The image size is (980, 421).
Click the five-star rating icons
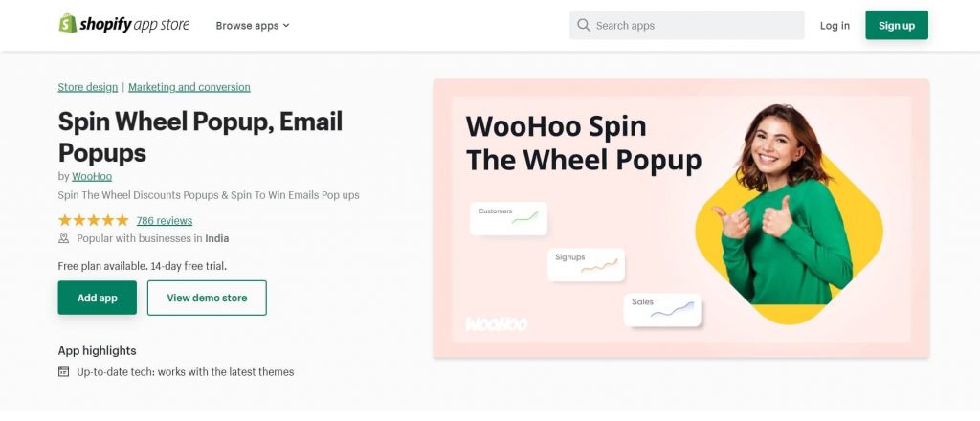[93, 220]
